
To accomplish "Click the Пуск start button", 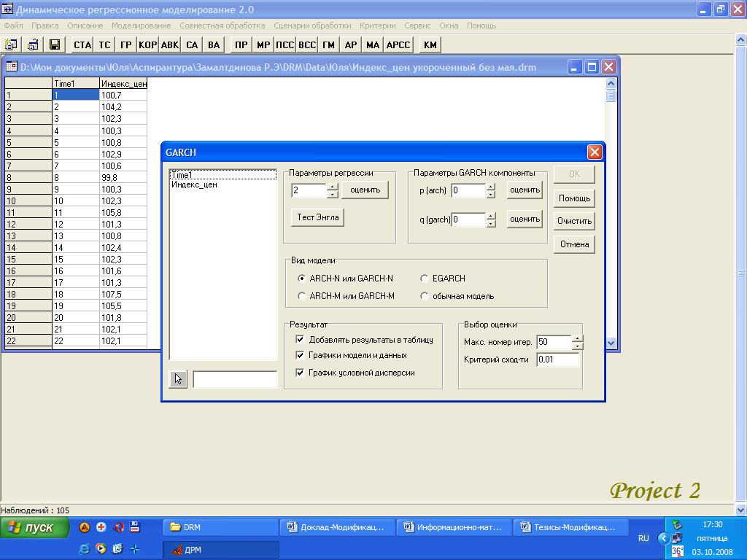I will [x=34, y=528].
